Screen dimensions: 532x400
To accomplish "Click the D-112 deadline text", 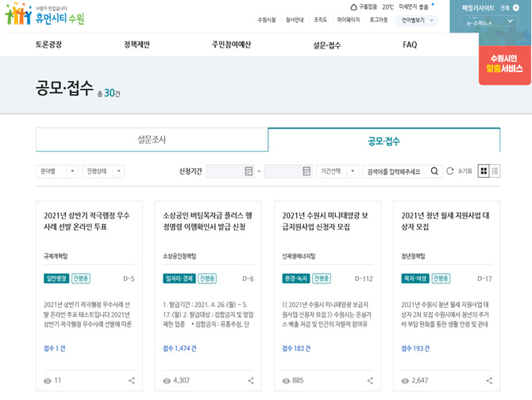I will coord(364,279).
